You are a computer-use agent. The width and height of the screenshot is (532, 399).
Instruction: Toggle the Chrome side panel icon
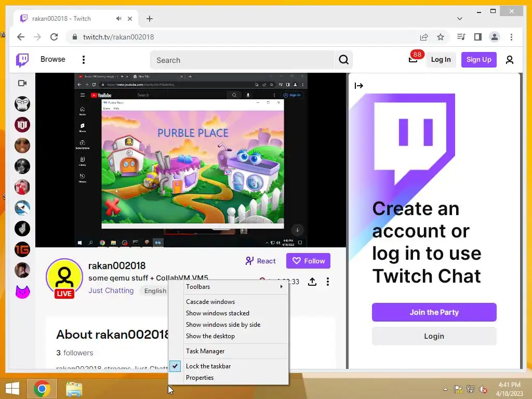point(478,37)
